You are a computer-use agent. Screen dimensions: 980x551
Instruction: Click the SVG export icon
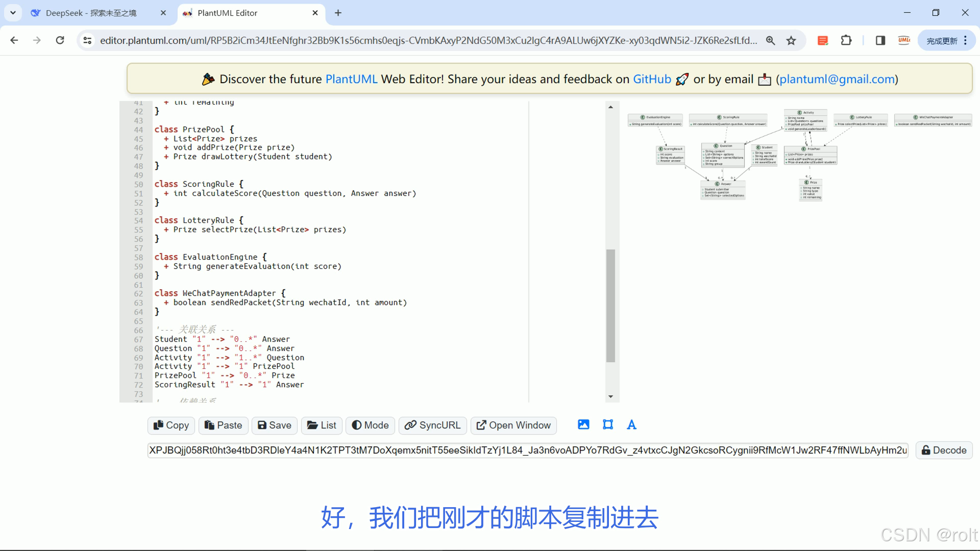(x=607, y=424)
